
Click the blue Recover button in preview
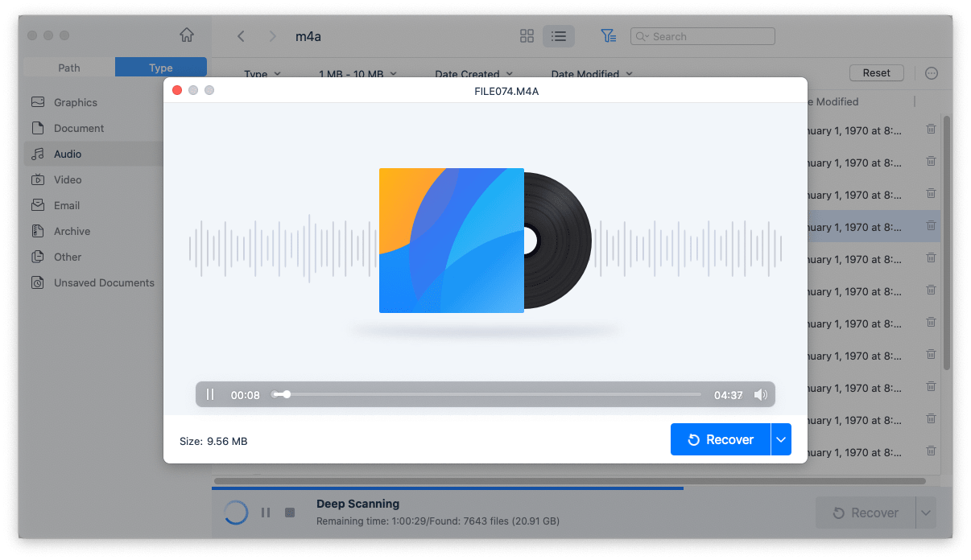(x=721, y=439)
